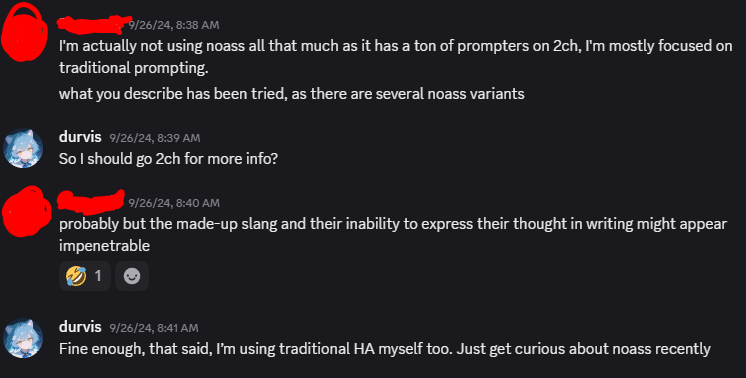Select the "probably but the made-up slang" message line
The width and height of the screenshot is (746, 378).
pyautogui.click(x=393, y=224)
